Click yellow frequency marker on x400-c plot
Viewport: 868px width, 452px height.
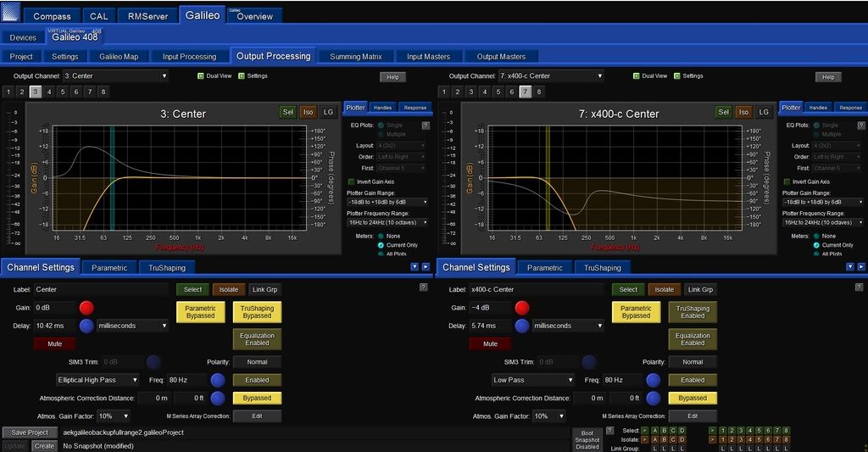(548, 177)
